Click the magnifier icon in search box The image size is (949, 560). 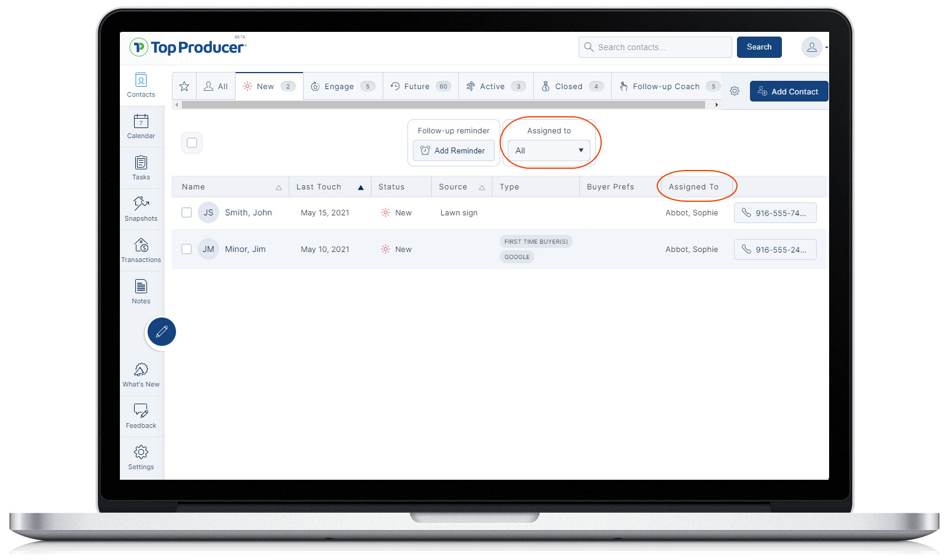tap(589, 47)
